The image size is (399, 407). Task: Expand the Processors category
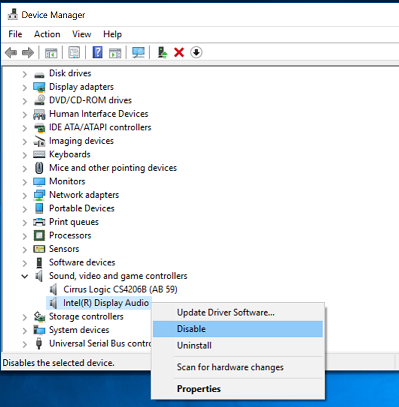click(25, 236)
